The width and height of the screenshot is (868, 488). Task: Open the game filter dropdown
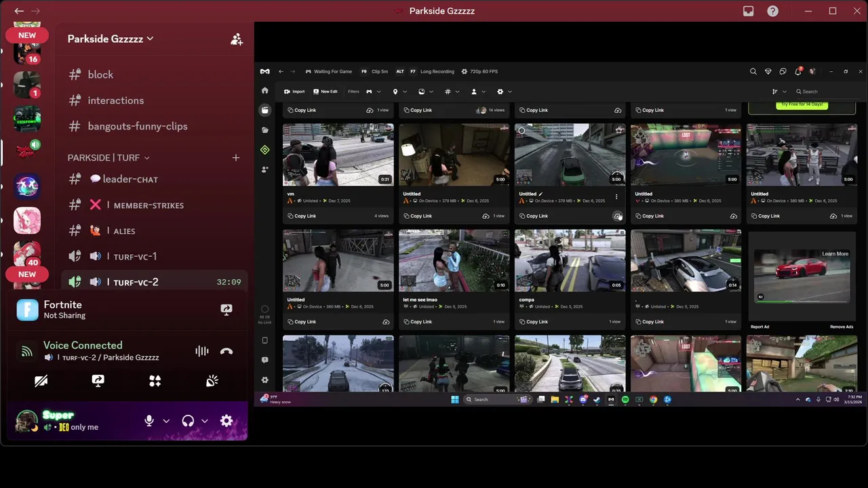(x=374, y=91)
